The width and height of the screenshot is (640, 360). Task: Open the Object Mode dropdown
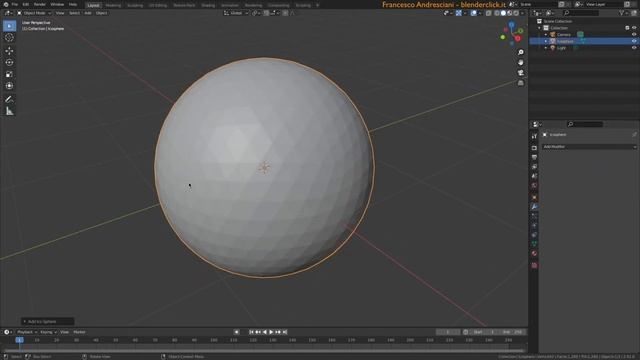click(x=34, y=13)
